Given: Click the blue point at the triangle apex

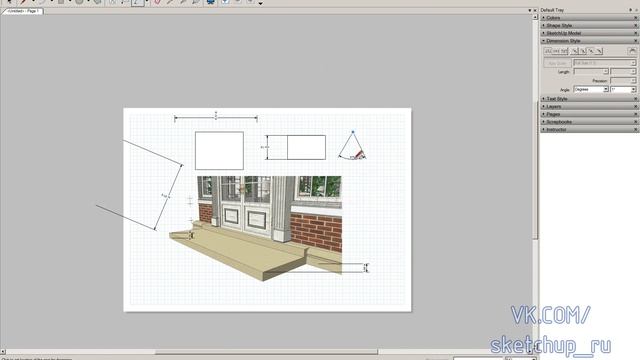Looking at the screenshot, I should point(353,132).
